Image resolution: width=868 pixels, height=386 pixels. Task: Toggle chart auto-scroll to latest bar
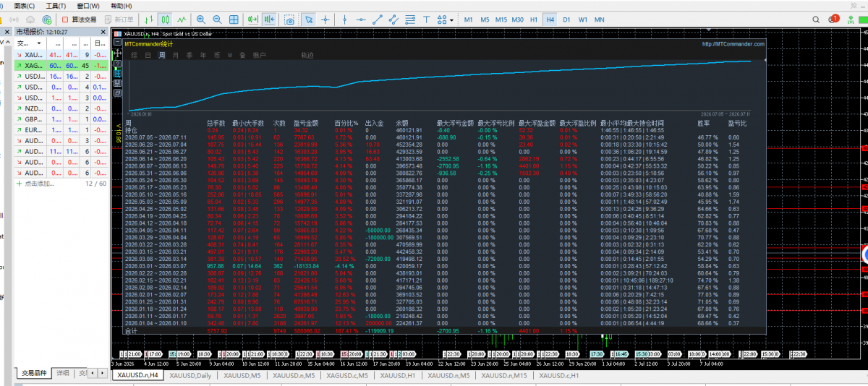(252, 20)
